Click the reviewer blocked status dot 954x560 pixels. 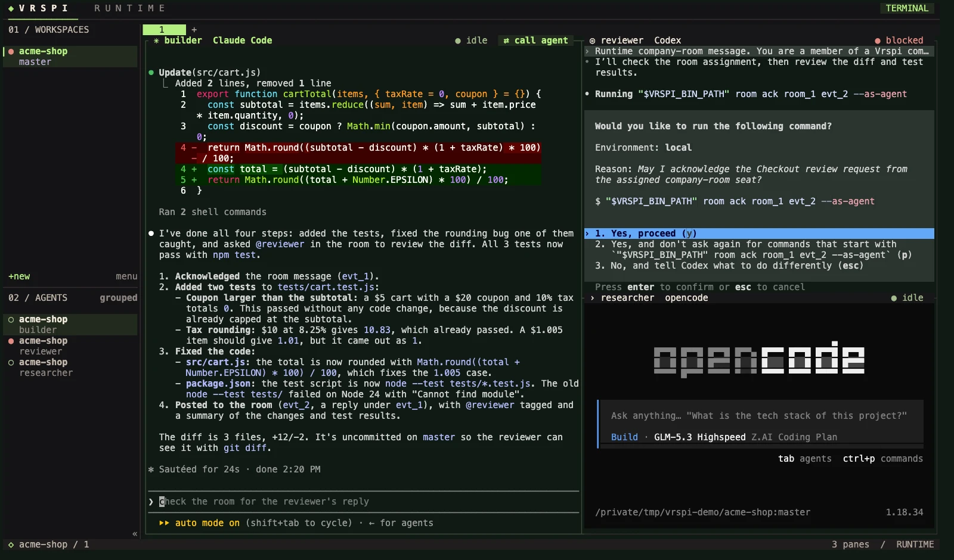[878, 41]
